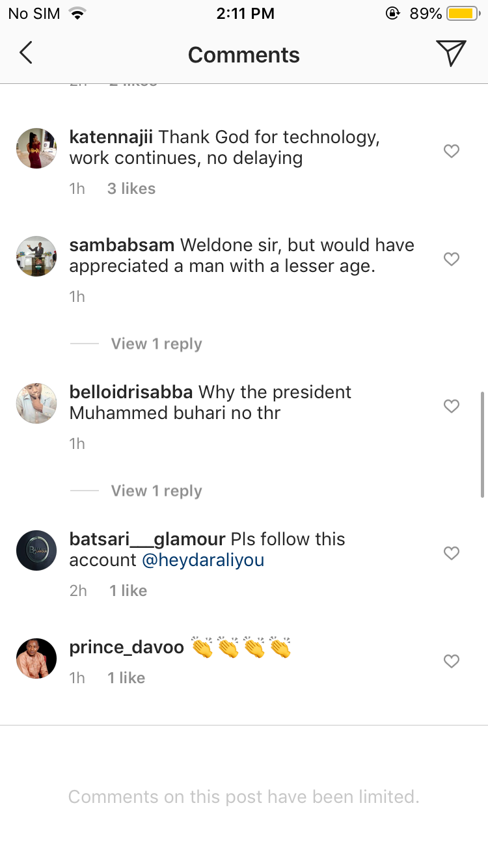Tap belloidrisabba's profile photo
This screenshot has width=488, height=868.
(36, 403)
